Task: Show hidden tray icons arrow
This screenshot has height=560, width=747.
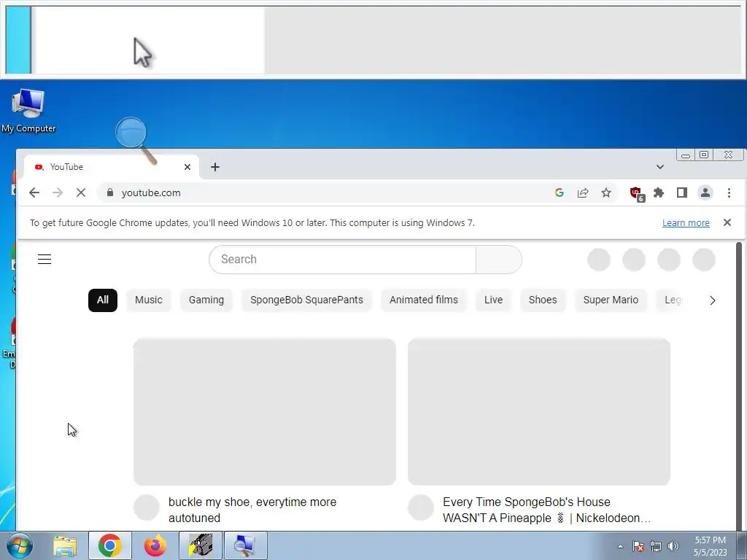Action: click(x=620, y=546)
